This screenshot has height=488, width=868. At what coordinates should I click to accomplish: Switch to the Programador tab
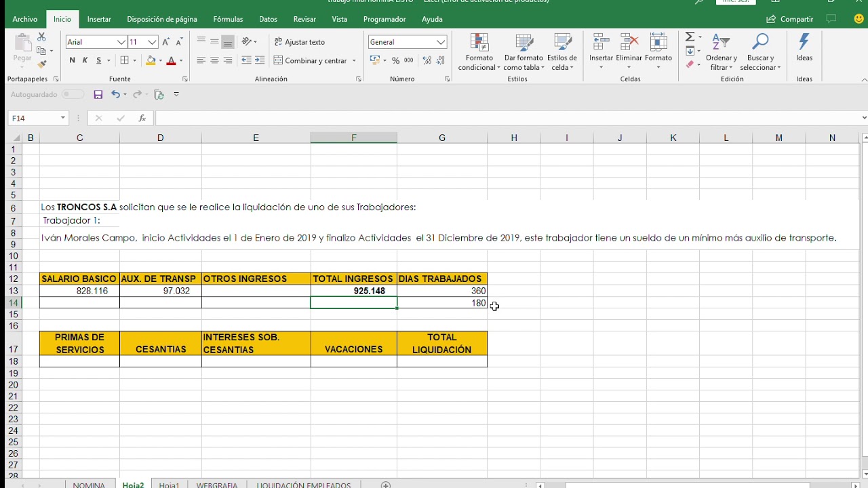tap(384, 19)
